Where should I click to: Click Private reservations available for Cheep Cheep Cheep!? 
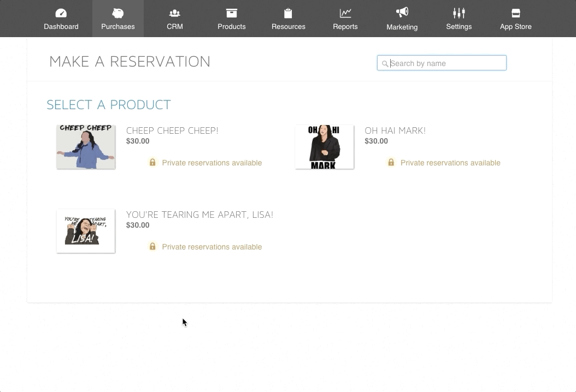pos(212,163)
